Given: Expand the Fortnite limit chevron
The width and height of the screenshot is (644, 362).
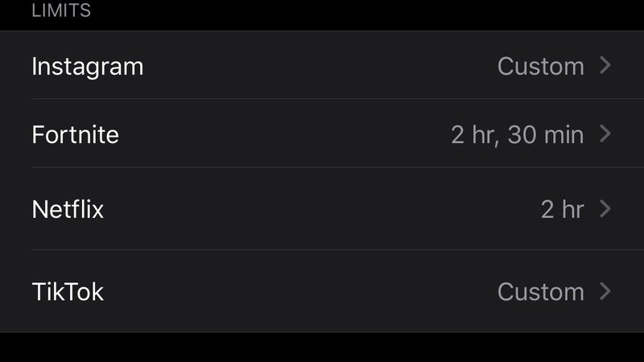Looking at the screenshot, I should pos(606,134).
